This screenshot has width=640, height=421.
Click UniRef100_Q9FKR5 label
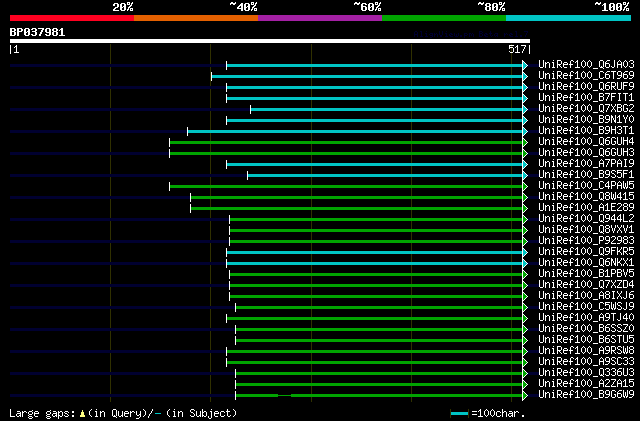(586, 252)
